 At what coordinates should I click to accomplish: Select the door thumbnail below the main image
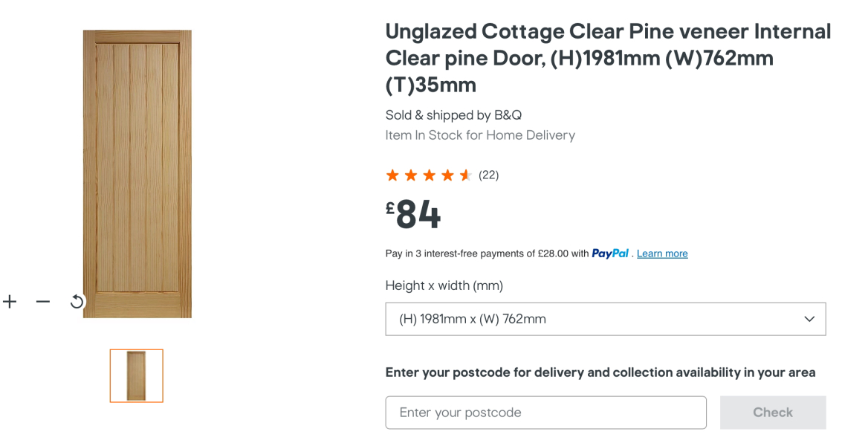(x=136, y=375)
